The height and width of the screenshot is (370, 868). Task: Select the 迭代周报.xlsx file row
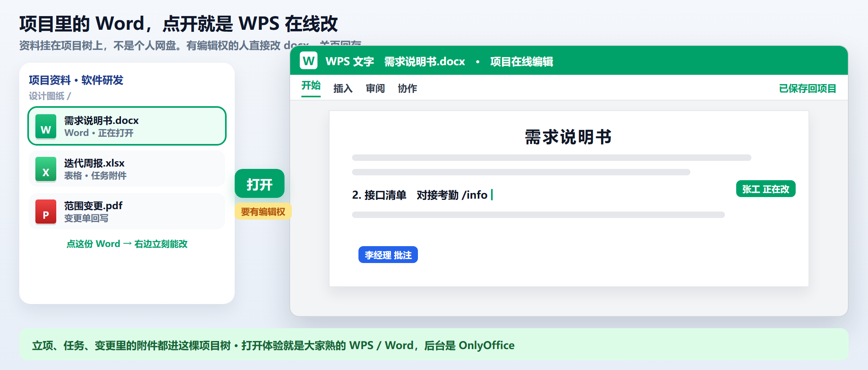[127, 169]
